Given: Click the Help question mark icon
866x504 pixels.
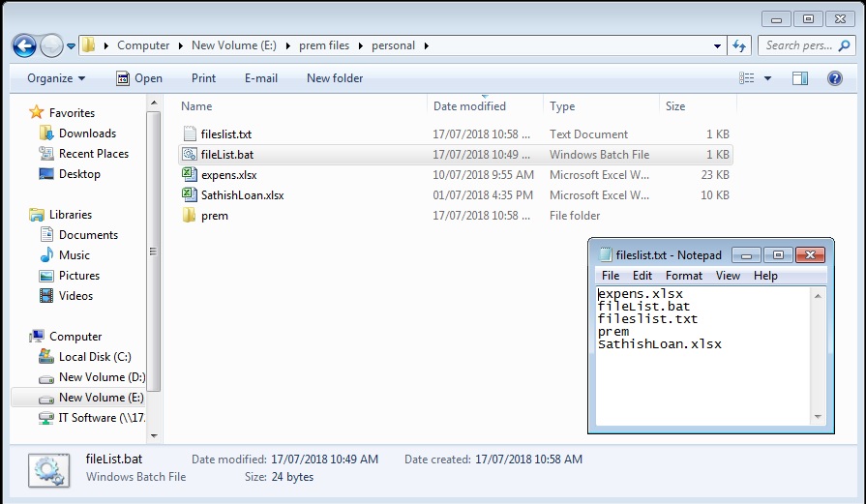Looking at the screenshot, I should point(834,78).
